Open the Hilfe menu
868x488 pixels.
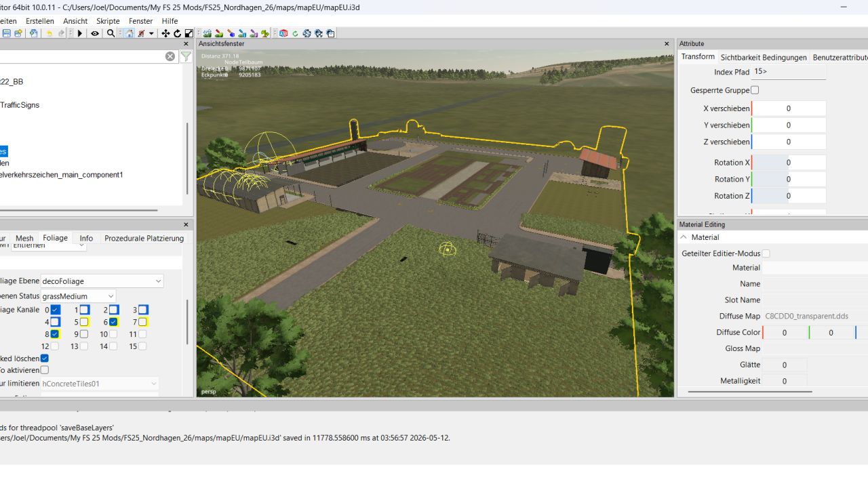(x=170, y=21)
